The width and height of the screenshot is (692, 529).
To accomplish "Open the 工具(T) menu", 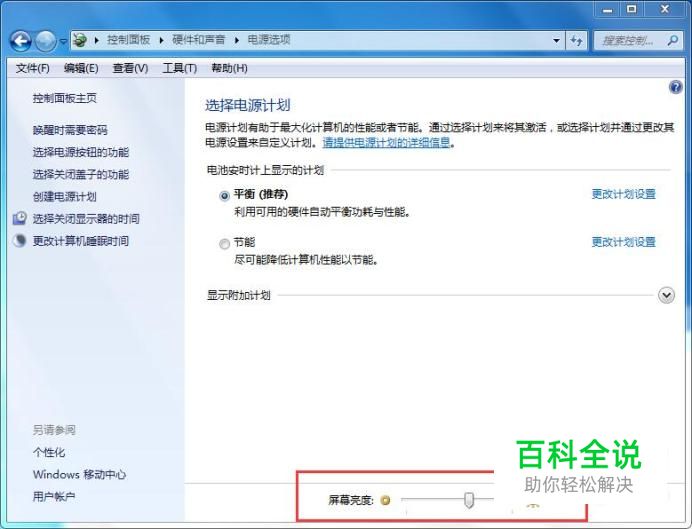I will tap(180, 68).
